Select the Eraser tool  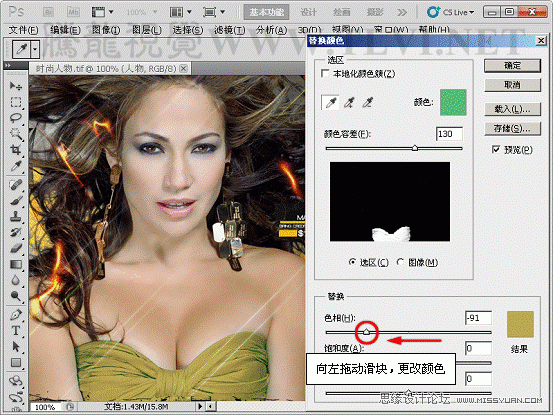tap(16, 248)
